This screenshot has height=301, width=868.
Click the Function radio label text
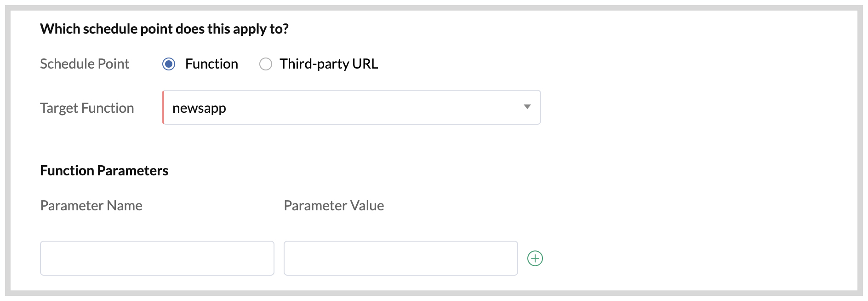[211, 64]
